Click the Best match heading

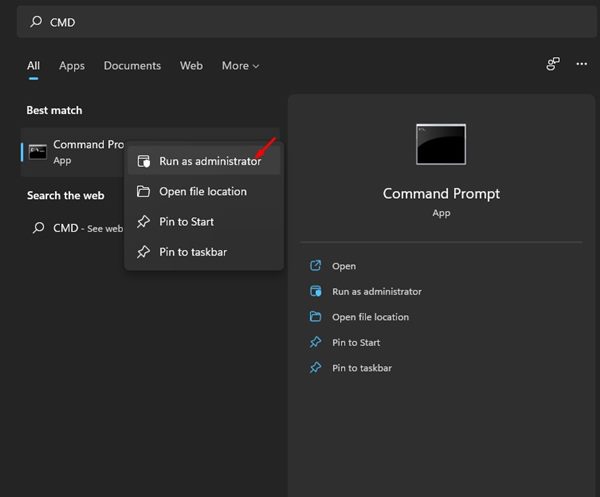54,110
